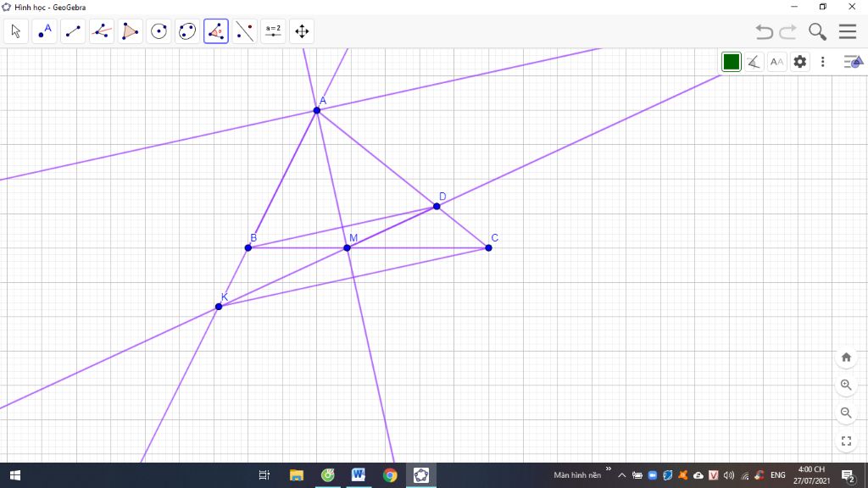Select the Polygon tool
868x488 pixels.
pos(130,31)
